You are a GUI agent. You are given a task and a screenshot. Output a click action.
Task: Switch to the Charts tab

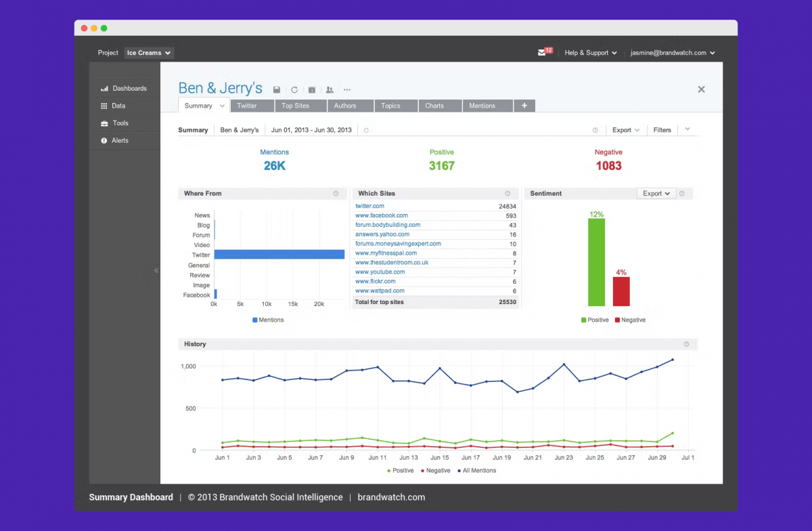pos(440,106)
